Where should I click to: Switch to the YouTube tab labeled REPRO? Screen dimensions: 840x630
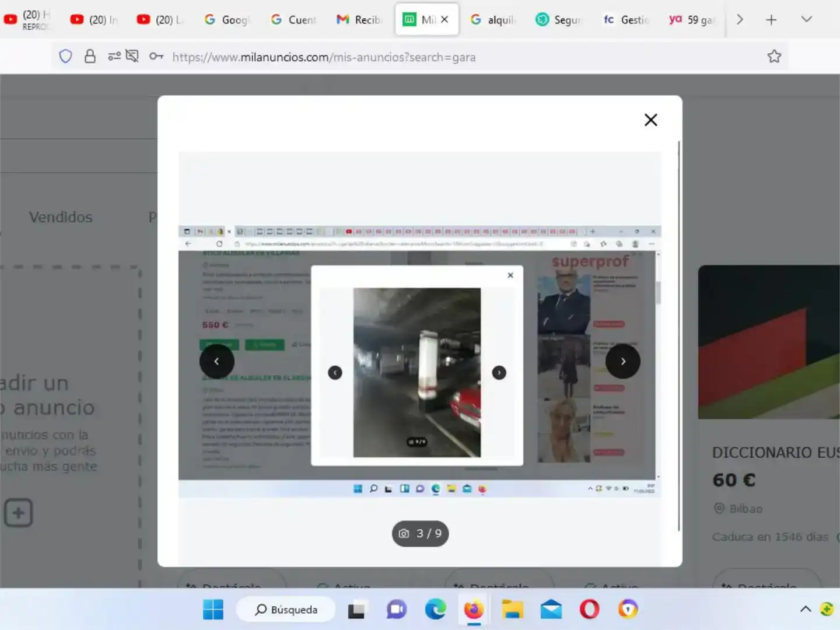click(27, 19)
